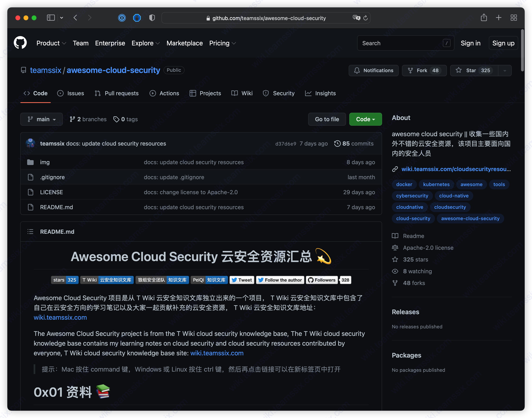The height and width of the screenshot is (418, 532).
Task: Expand the Pricing menu
Action: tap(223, 43)
